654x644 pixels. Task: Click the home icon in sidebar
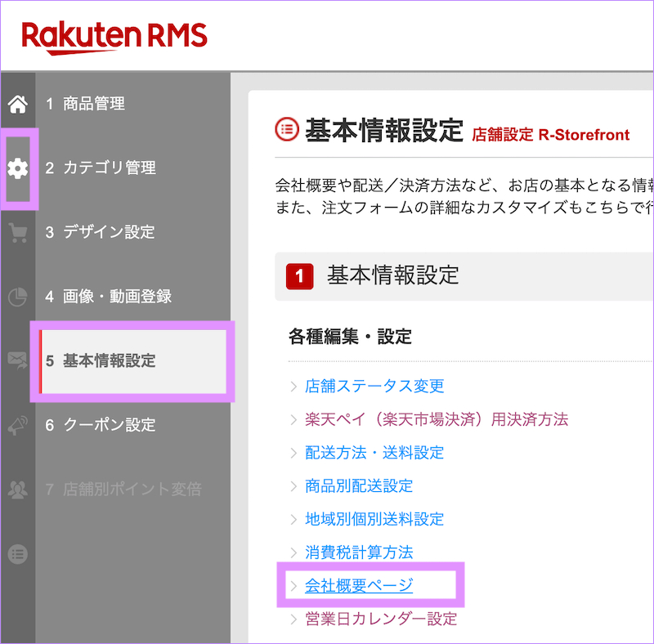[17, 104]
